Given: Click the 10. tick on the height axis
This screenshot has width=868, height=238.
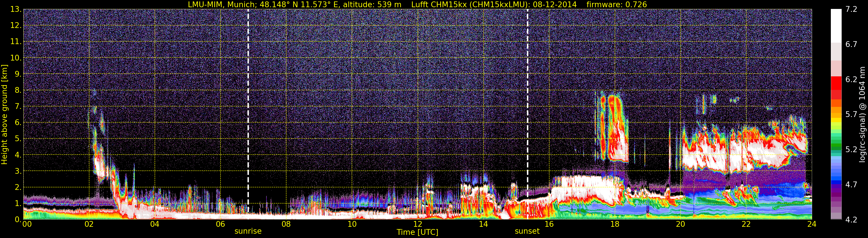Looking at the screenshot, I should pos(16,58).
